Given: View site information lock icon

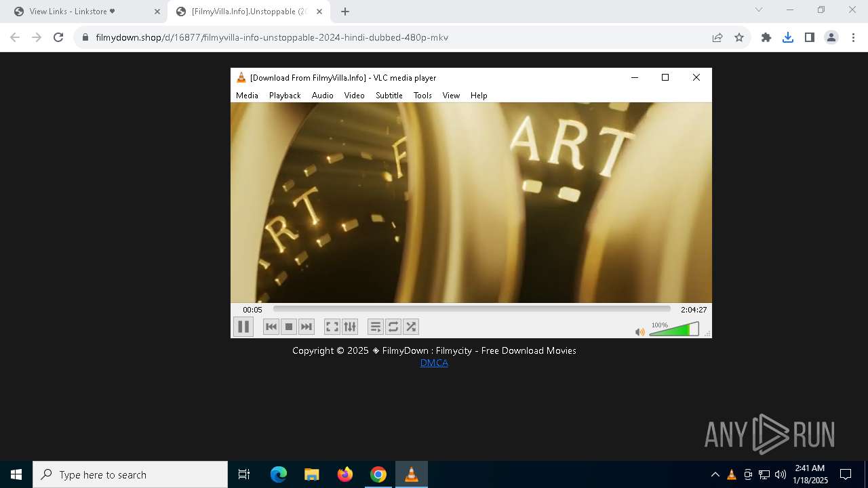Looking at the screenshot, I should tap(85, 37).
